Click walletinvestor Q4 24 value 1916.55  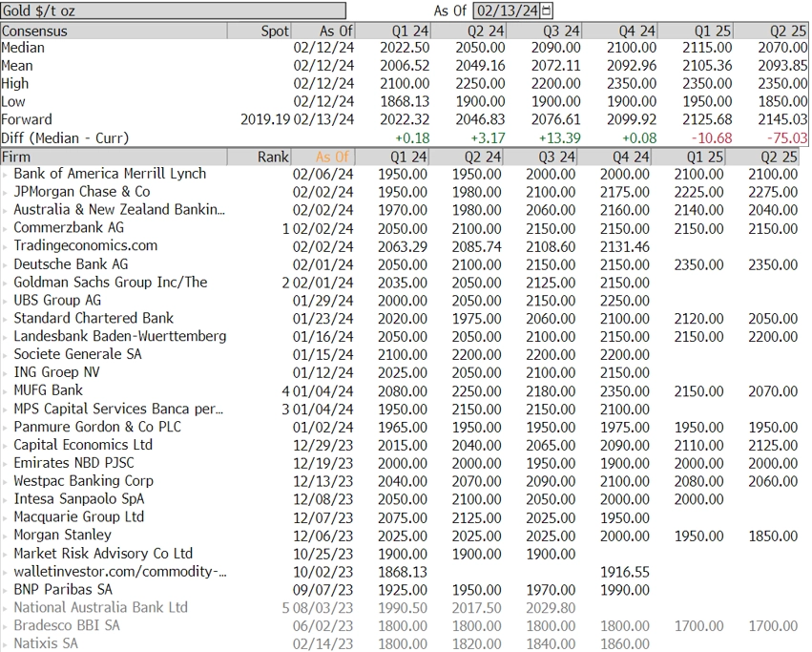[625, 572]
